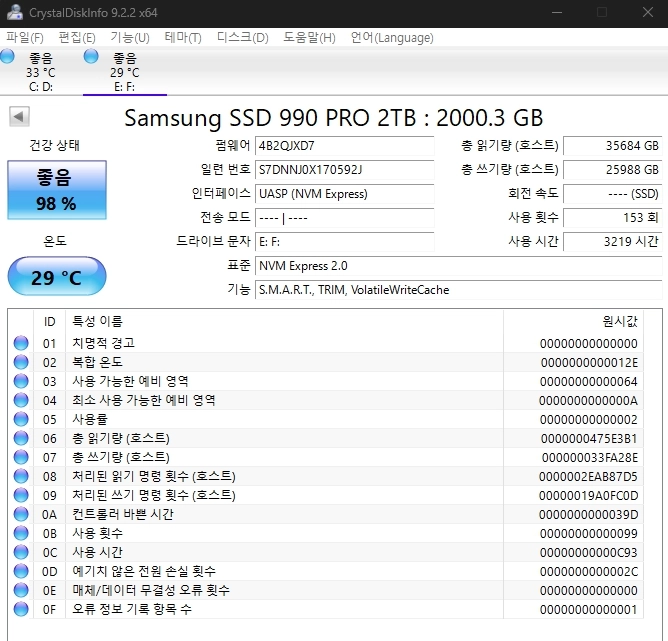Screen dimensions: 668x641
Task: Click rotation rate value ---- (SSD)
Action: point(613,194)
